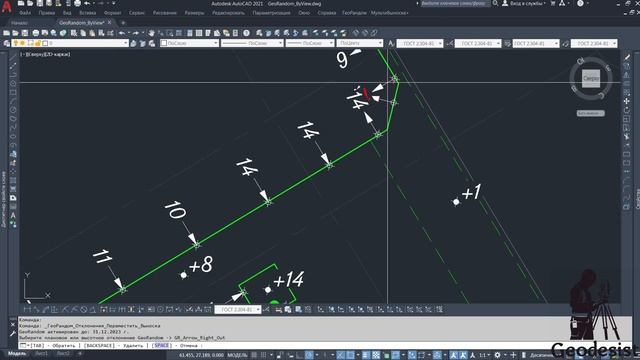
Task: Select the Circle draw tool
Action: (13, 110)
